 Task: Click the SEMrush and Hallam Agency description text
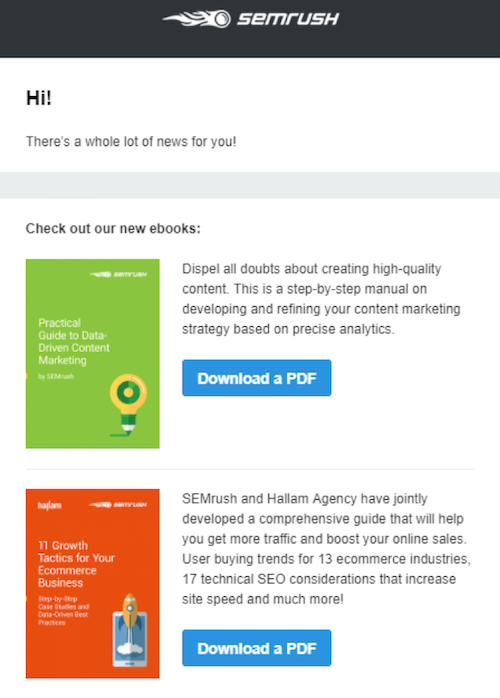point(326,549)
